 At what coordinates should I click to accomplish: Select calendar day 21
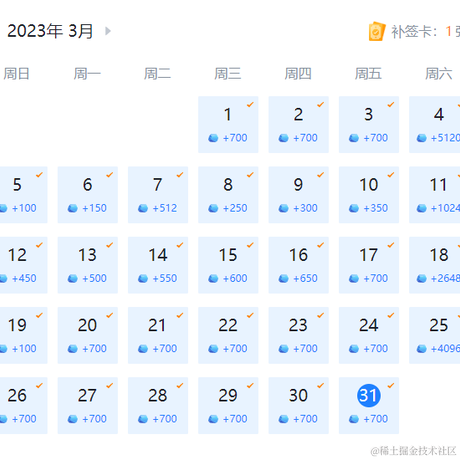pos(158,336)
